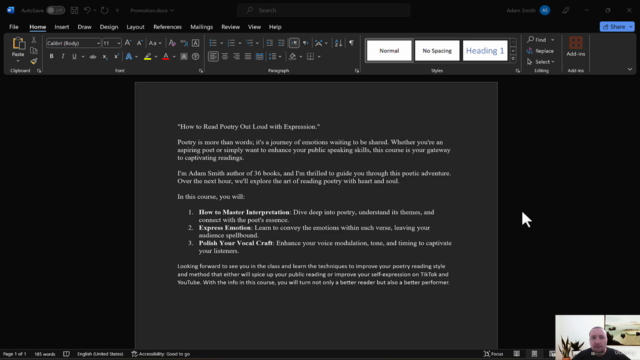Viewport: 640px width, 360px height.
Task: Increase font size with the larger A icon
Action: tap(128, 43)
